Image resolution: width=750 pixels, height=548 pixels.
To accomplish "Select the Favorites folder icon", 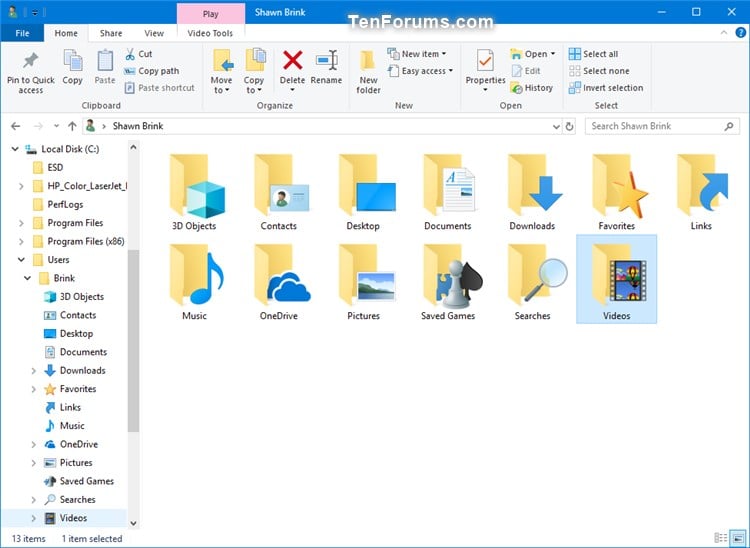I will [620, 186].
